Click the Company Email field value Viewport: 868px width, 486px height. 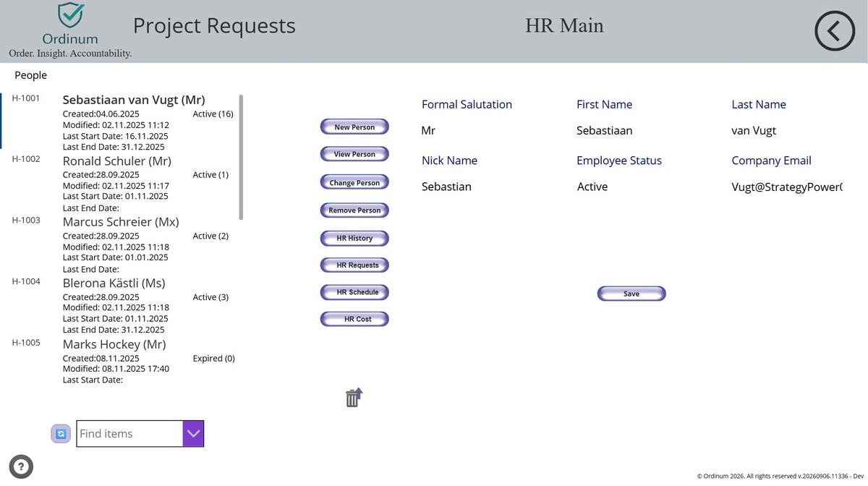(787, 187)
